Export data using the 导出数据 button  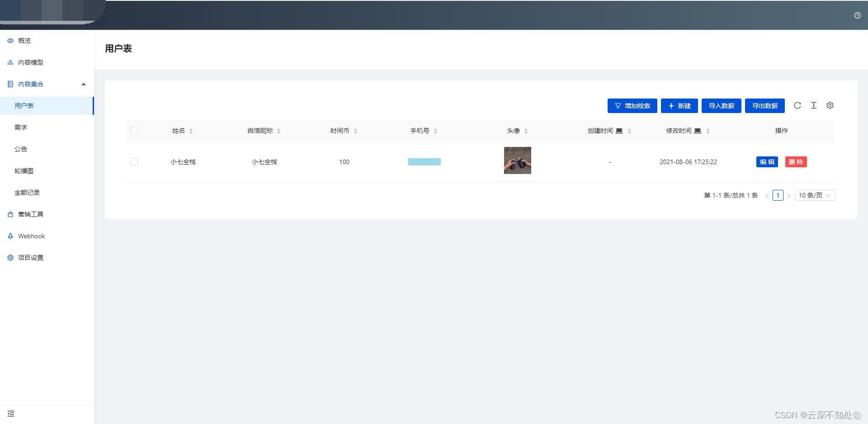764,105
